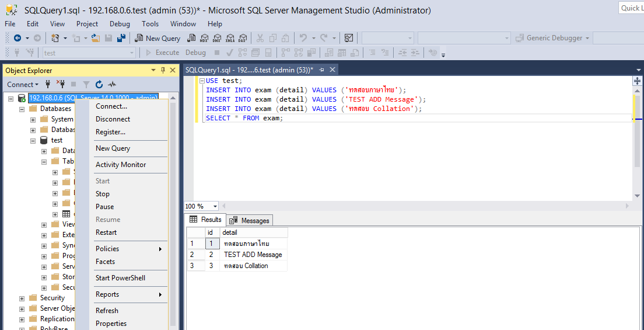
Task: Click Object Explorer's Activity Monitor pulse icon
Action: coord(112,84)
